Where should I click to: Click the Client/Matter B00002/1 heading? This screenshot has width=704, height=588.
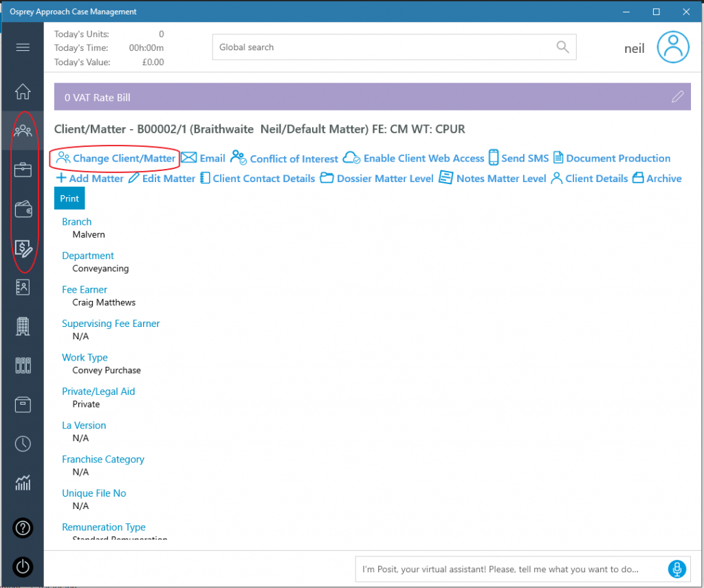pyautogui.click(x=259, y=129)
